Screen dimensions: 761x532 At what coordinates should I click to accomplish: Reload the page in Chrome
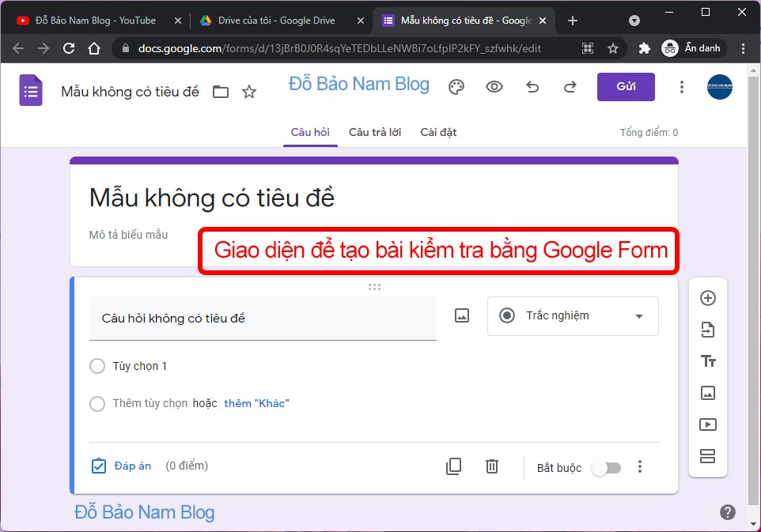pos(69,48)
